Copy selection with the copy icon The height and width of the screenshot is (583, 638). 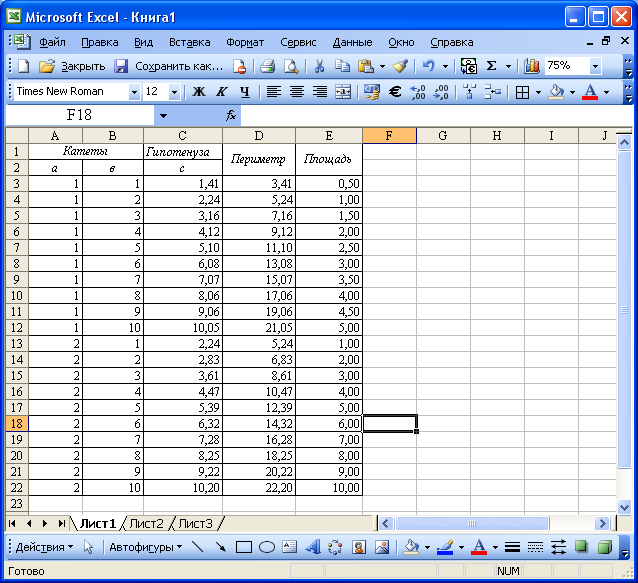coord(342,66)
